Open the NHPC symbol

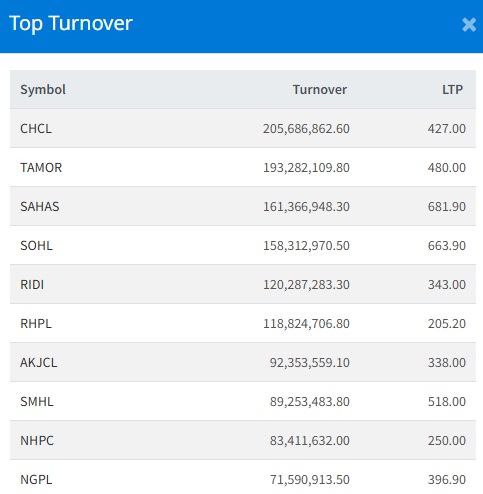[x=37, y=441]
